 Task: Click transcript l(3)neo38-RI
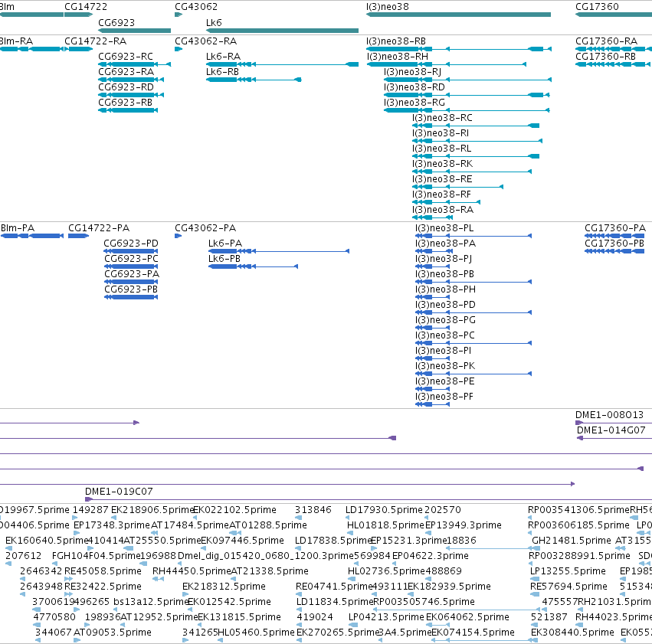(441, 133)
